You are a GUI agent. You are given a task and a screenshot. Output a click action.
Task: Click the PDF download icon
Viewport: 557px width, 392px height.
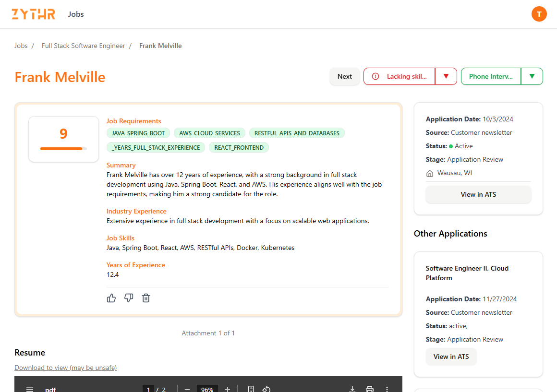point(352,389)
